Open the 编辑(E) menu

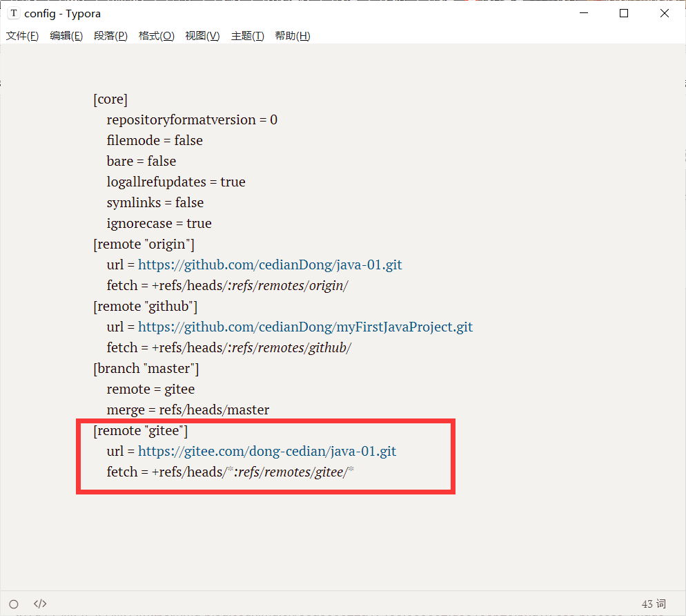coord(66,36)
